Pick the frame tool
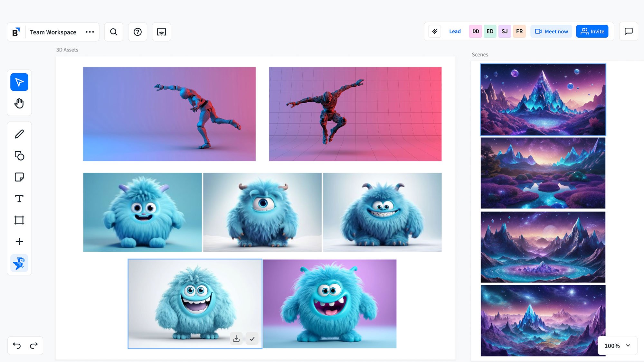 click(19, 220)
